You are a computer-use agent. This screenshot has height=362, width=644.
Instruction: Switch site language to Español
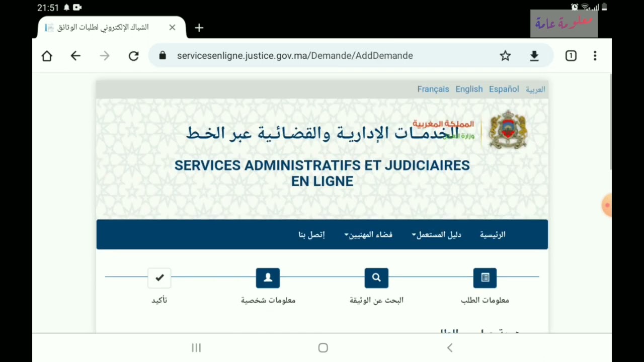[504, 89]
